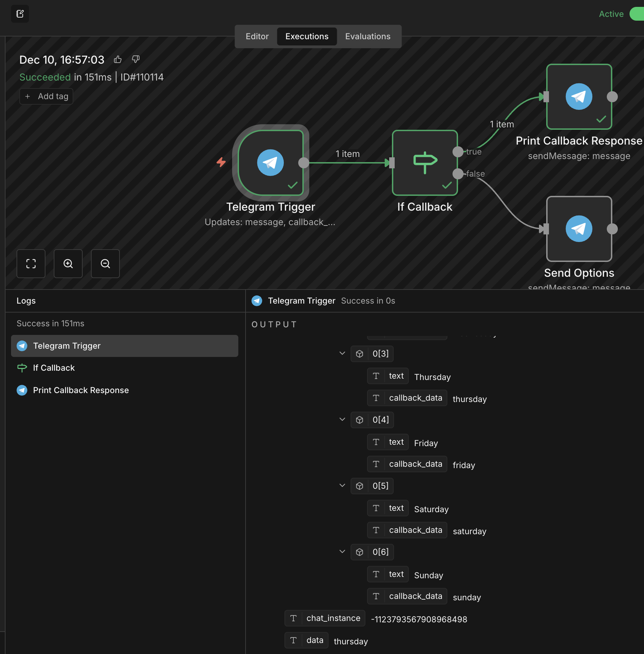Select the Telegram Trigger node on canvas

(270, 163)
